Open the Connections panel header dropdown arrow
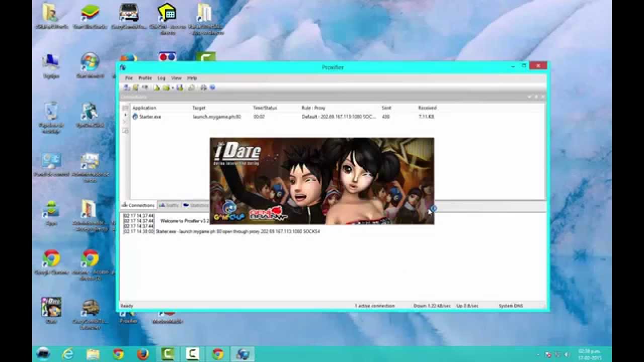This screenshot has width=644, height=362. [529, 97]
